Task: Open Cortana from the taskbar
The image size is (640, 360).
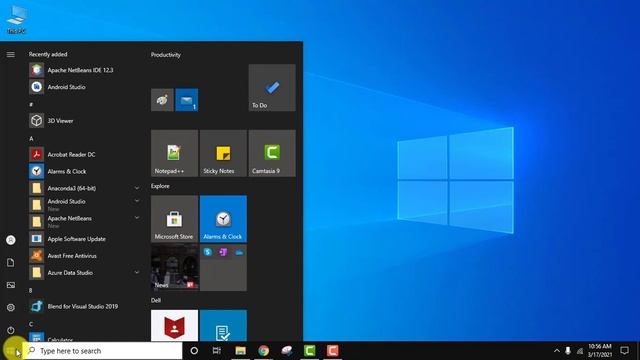Action: click(194, 351)
